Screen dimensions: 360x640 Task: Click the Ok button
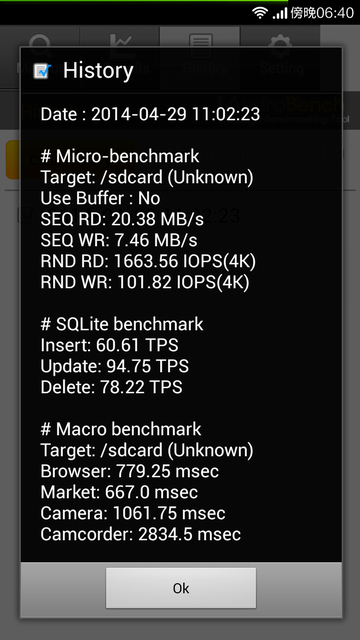coord(181,588)
